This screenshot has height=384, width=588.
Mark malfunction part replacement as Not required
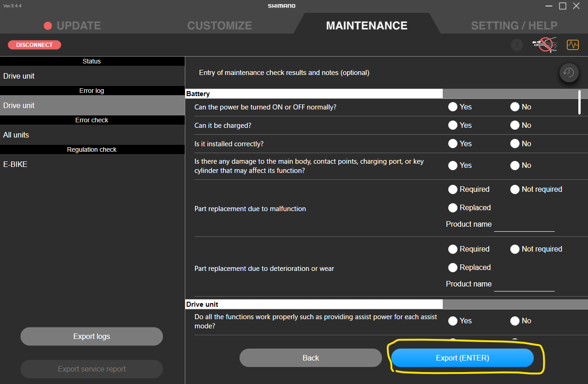tap(515, 189)
